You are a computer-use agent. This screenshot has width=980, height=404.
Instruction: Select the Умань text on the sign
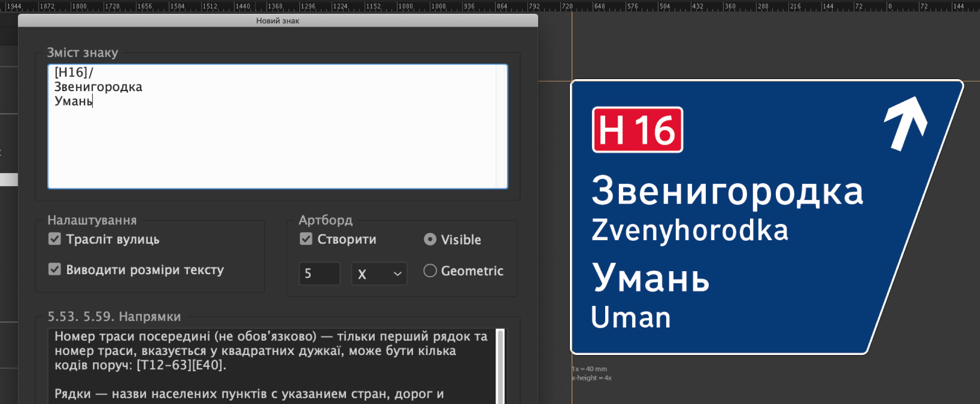click(x=650, y=278)
